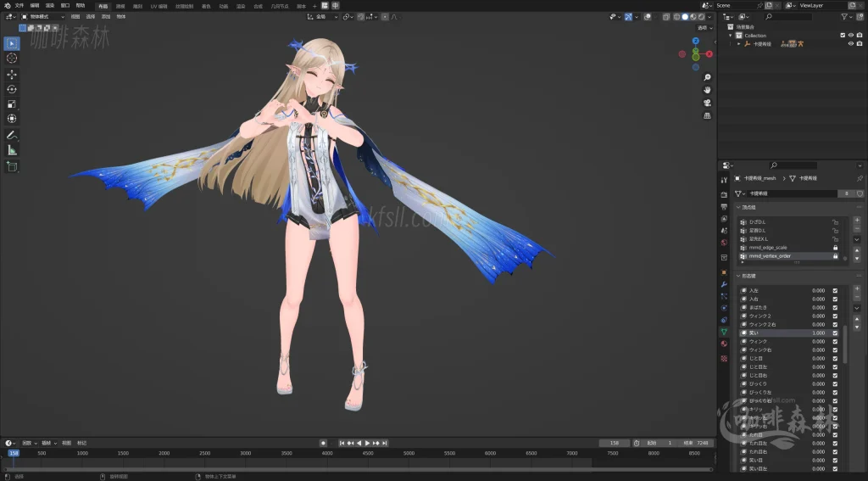The image size is (868, 481).
Task: Open the 帮助 Help menu
Action: 81,6
